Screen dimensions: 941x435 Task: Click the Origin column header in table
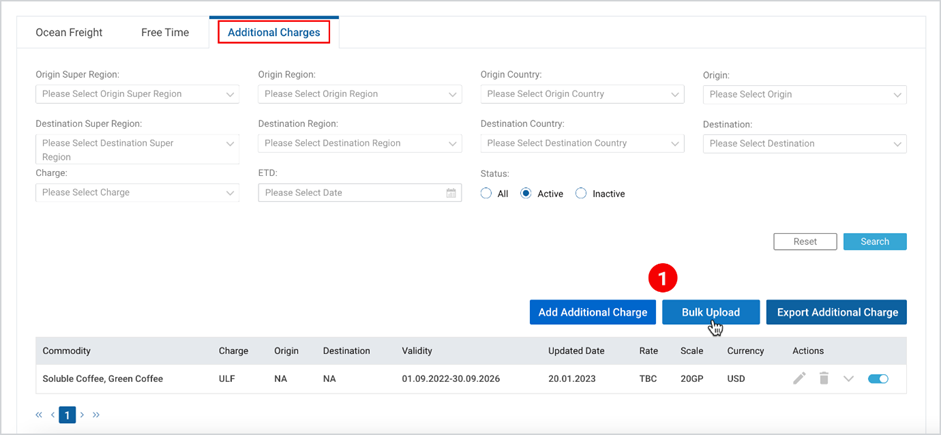286,350
